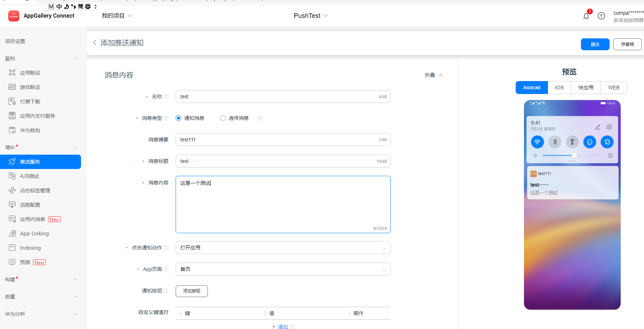Switch preview to the IOS tab
This screenshot has height=329, width=644.
[559, 88]
